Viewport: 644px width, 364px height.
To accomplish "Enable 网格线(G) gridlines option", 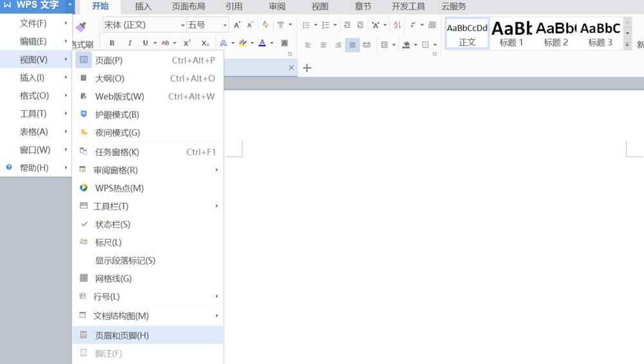I will pyautogui.click(x=113, y=278).
